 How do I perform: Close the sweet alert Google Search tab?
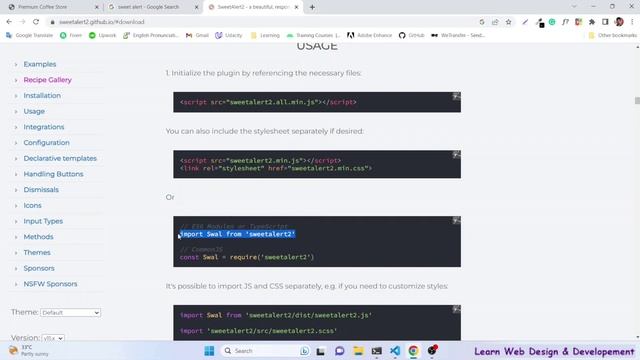196,7
